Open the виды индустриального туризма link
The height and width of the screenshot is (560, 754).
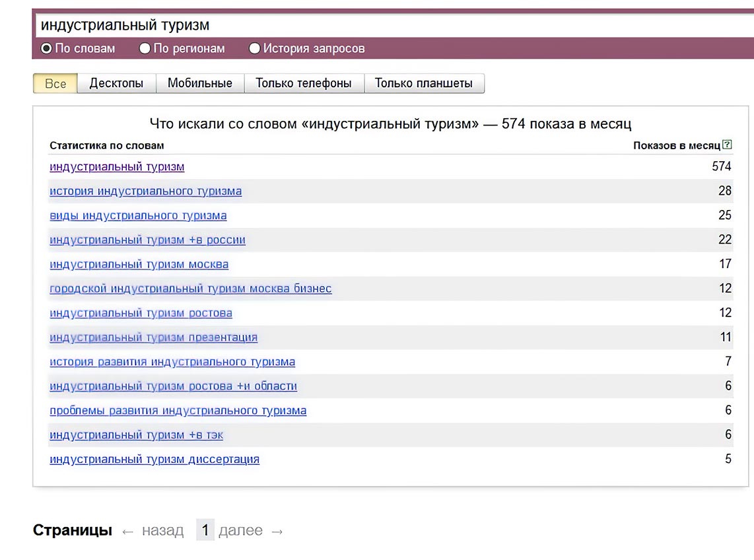click(138, 216)
